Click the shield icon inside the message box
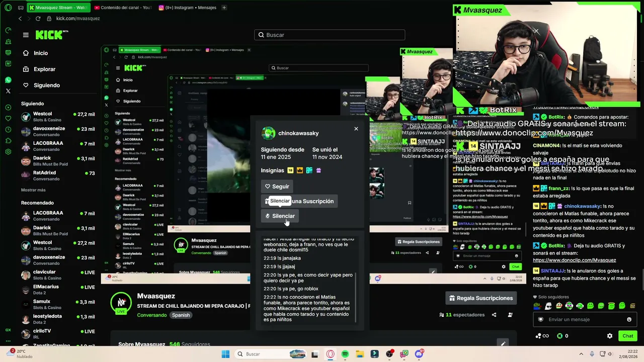Screen dimensions: 644x362 (541, 319)
